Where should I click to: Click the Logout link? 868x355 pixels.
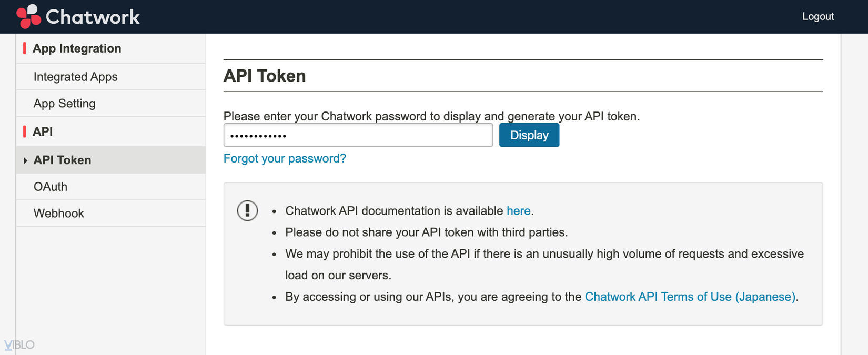(x=817, y=16)
